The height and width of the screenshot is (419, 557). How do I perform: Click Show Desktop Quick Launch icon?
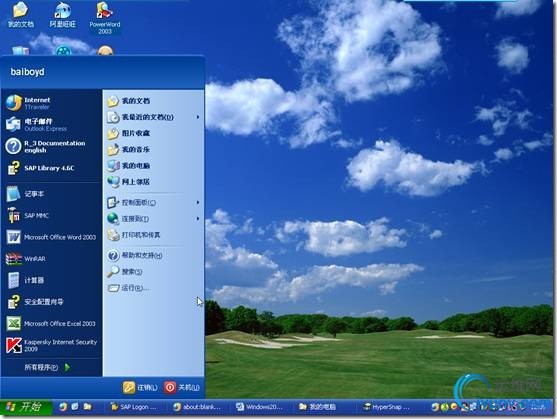75,407
